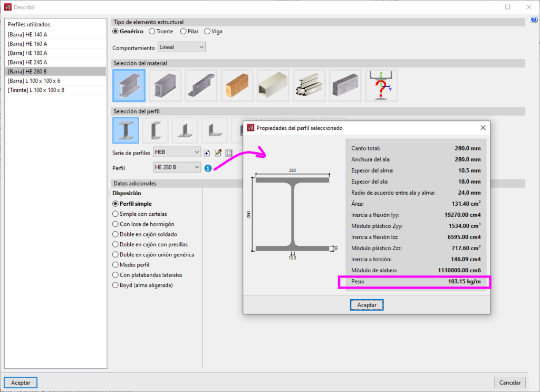Open the Serie de perfiles HEB dropdown
Screen dimensions: 540x392
(177, 152)
